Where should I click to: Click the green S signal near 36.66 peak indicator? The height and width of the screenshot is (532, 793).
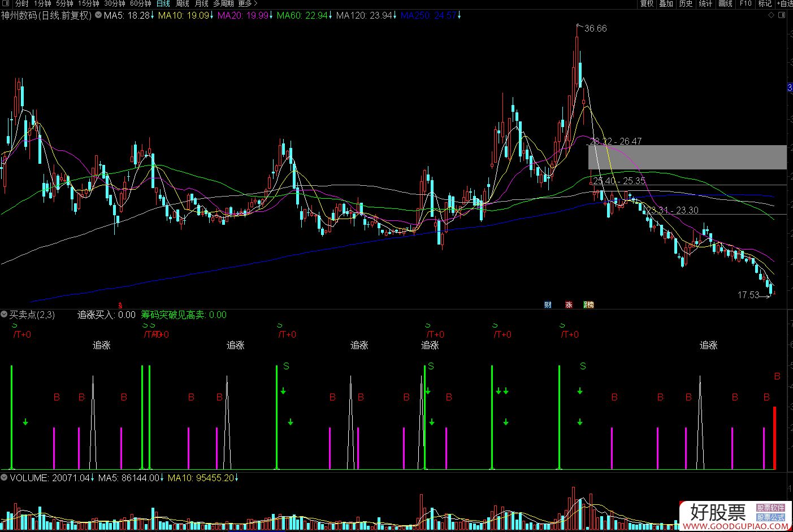coord(583,367)
